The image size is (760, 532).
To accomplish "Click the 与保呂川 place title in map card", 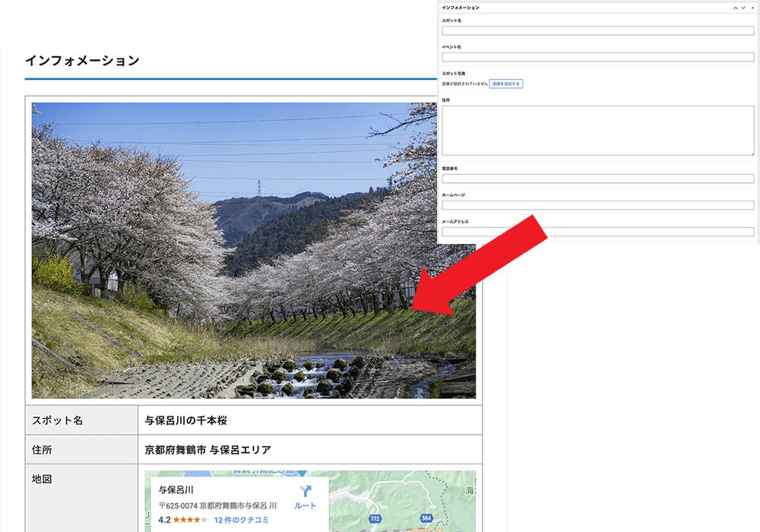I will pyautogui.click(x=176, y=490).
